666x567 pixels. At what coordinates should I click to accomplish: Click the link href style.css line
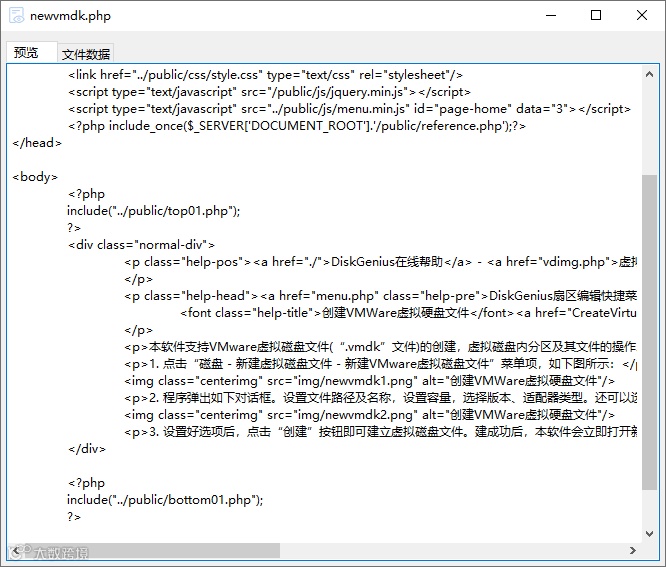265,75
